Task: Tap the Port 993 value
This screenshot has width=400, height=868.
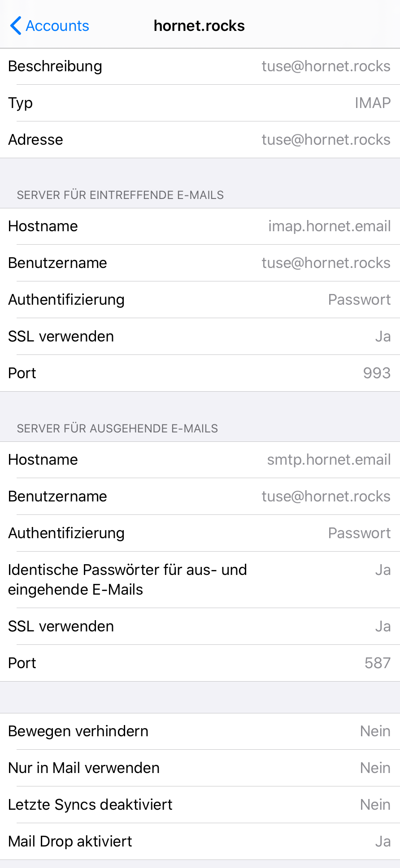Action: pyautogui.click(x=377, y=373)
